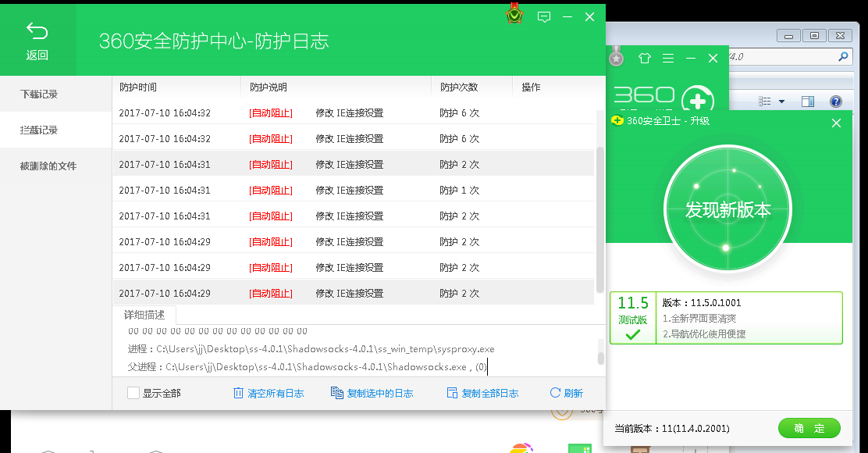Click 当前版本：11(11.4.0.2001) text
This screenshot has width=868, height=453.
[x=671, y=428]
